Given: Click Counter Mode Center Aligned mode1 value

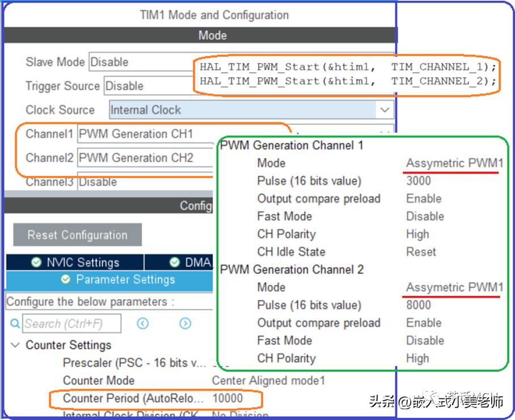Looking at the screenshot, I should (268, 381).
